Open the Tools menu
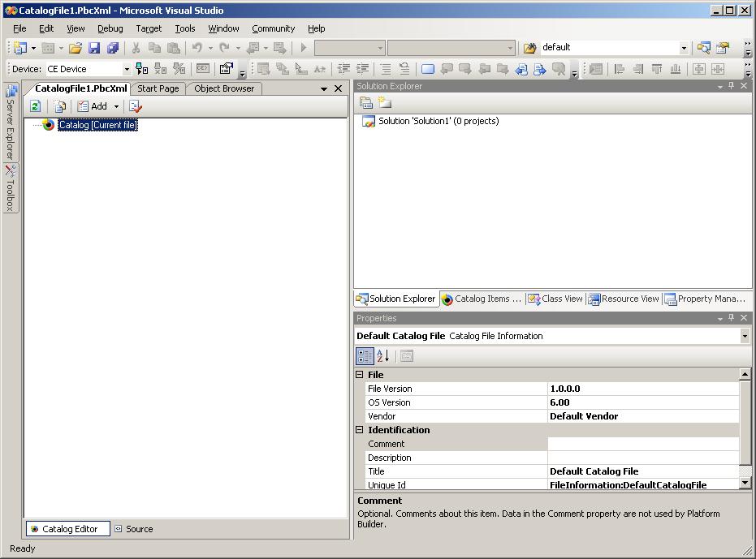 [184, 28]
